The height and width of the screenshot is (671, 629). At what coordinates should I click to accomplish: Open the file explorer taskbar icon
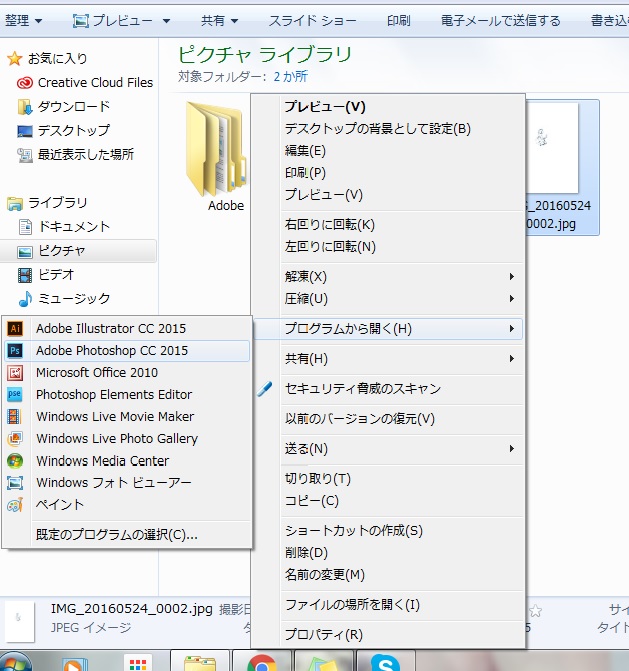point(200,662)
